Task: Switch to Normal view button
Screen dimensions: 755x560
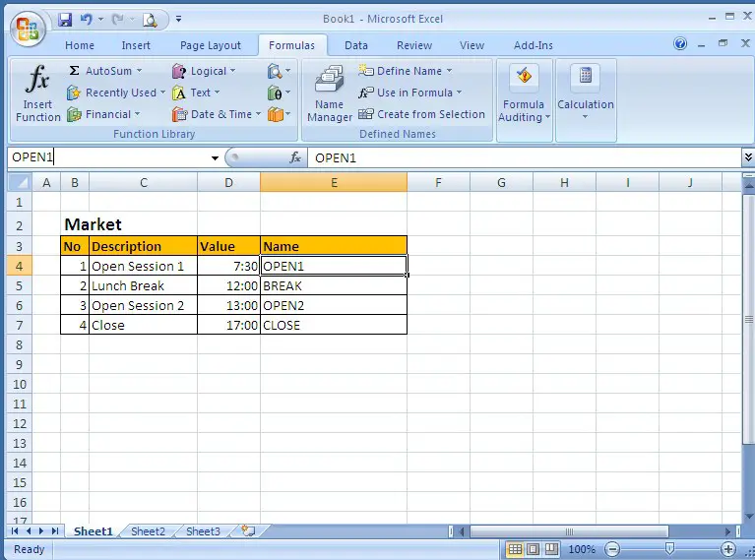Action: 515,549
